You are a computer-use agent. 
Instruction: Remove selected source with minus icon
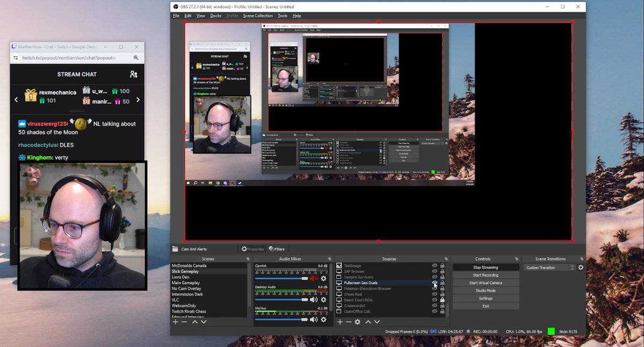[348, 321]
